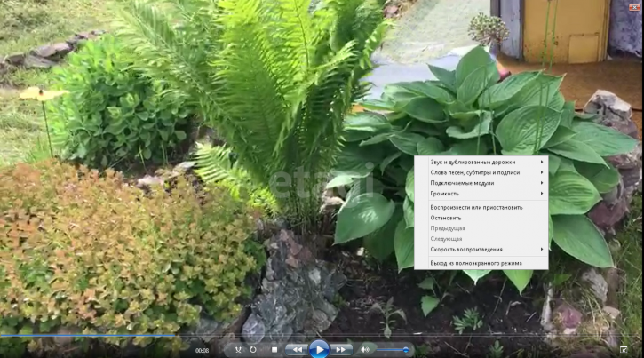Click the Next fast-forward button
The image size is (644, 358).
pyautogui.click(x=341, y=350)
